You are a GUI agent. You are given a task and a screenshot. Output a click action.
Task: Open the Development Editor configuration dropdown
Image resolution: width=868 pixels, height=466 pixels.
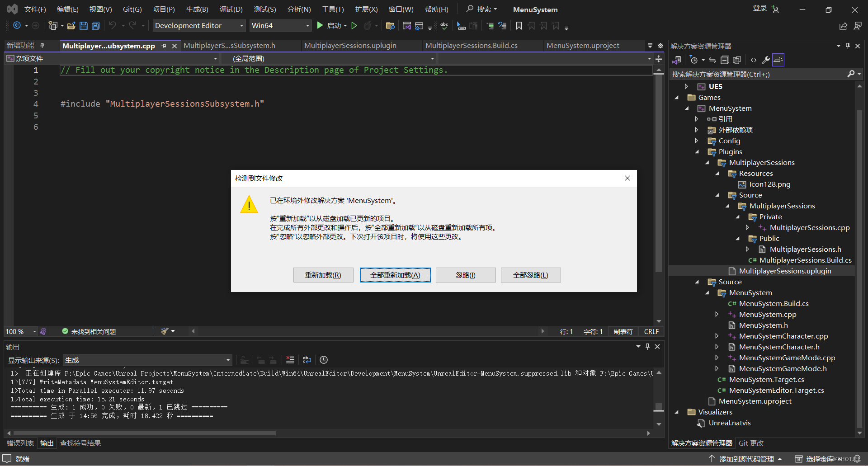pos(199,26)
